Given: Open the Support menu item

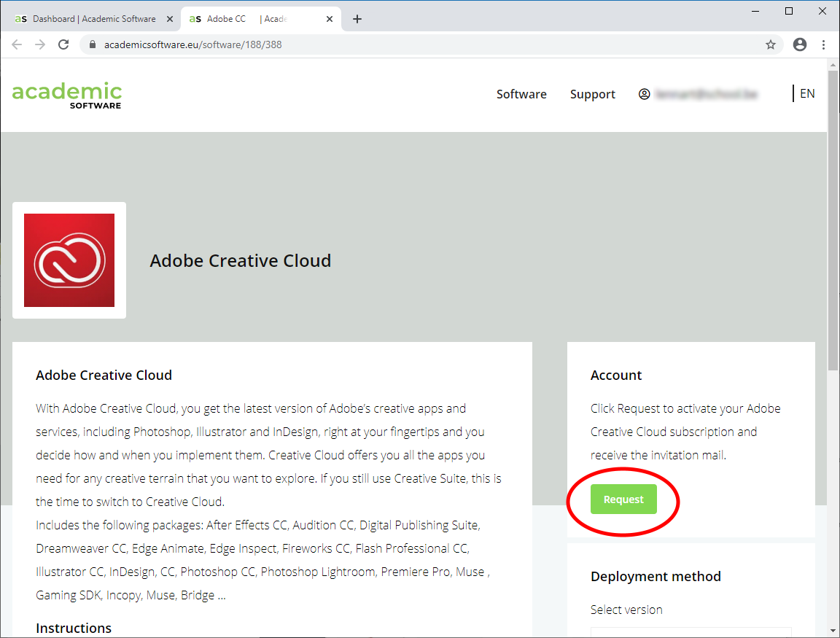Looking at the screenshot, I should point(592,94).
